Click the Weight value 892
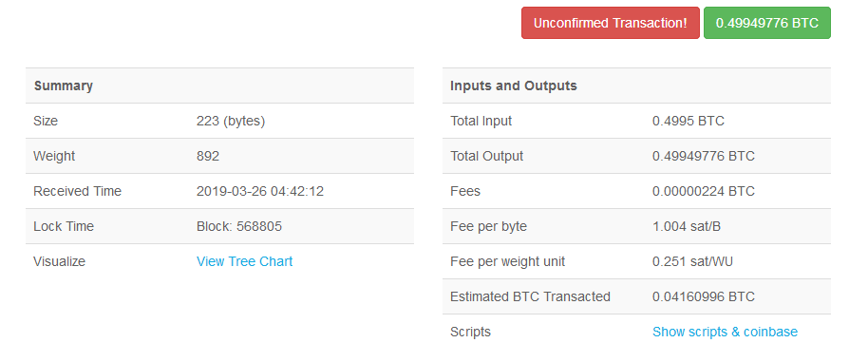The image size is (868, 362). [x=208, y=156]
